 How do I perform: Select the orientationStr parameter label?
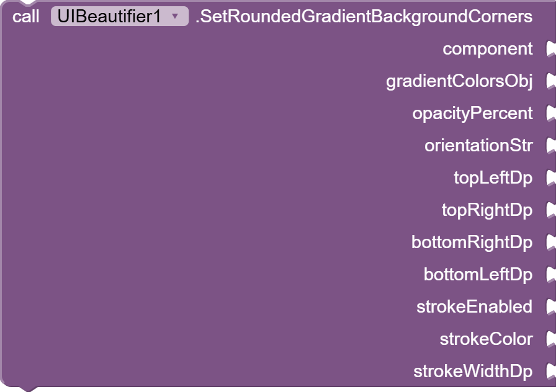point(478,146)
